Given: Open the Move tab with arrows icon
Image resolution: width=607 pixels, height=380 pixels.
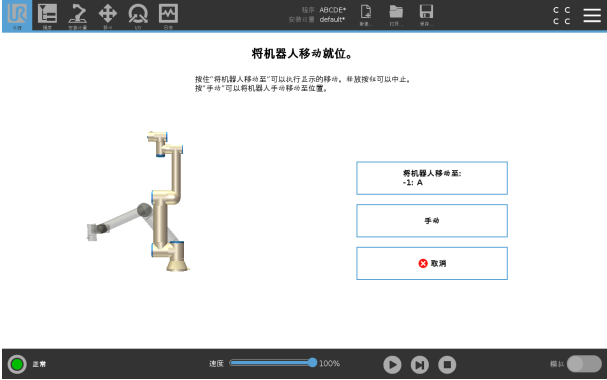Looking at the screenshot, I should pos(108,15).
